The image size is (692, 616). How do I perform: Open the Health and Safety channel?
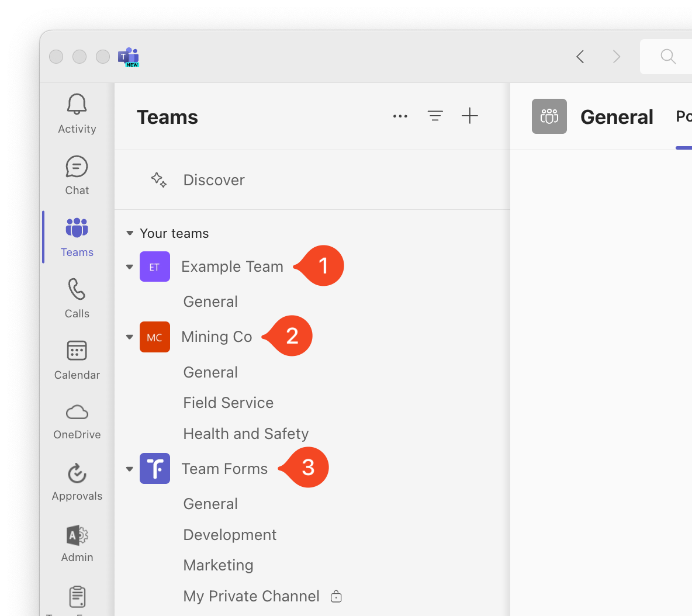[246, 434]
